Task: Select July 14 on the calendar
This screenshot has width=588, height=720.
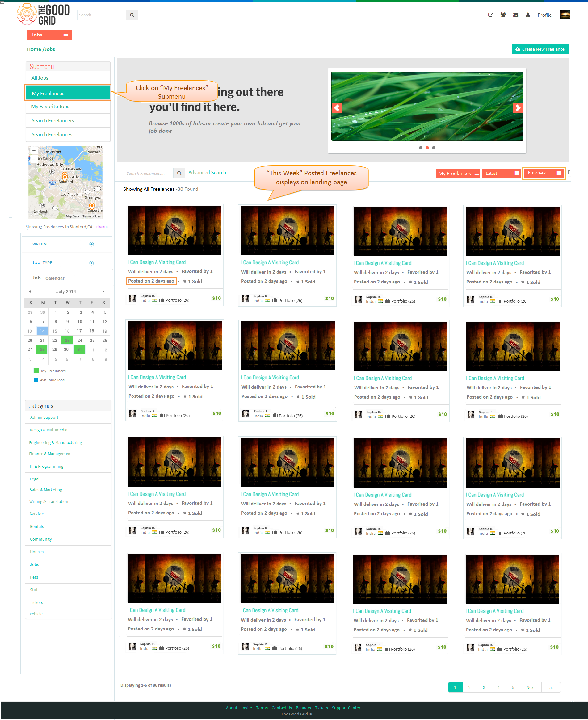Action: pos(42,331)
